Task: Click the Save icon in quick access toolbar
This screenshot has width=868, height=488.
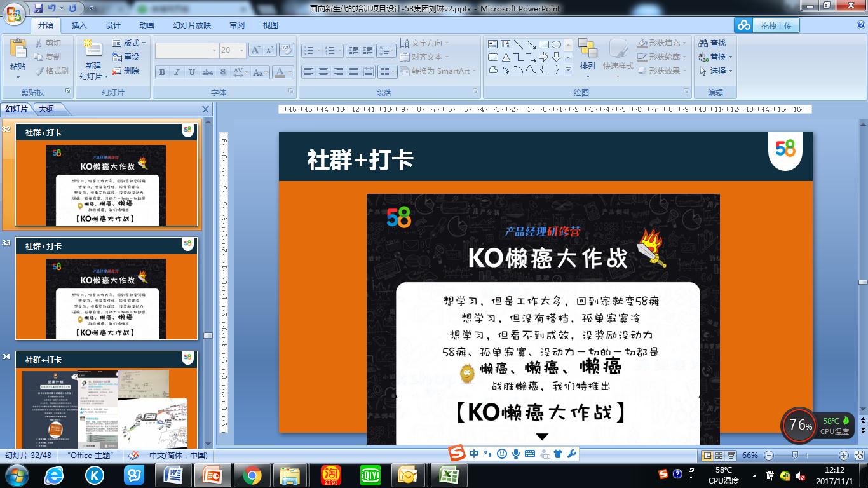Action: pos(38,8)
